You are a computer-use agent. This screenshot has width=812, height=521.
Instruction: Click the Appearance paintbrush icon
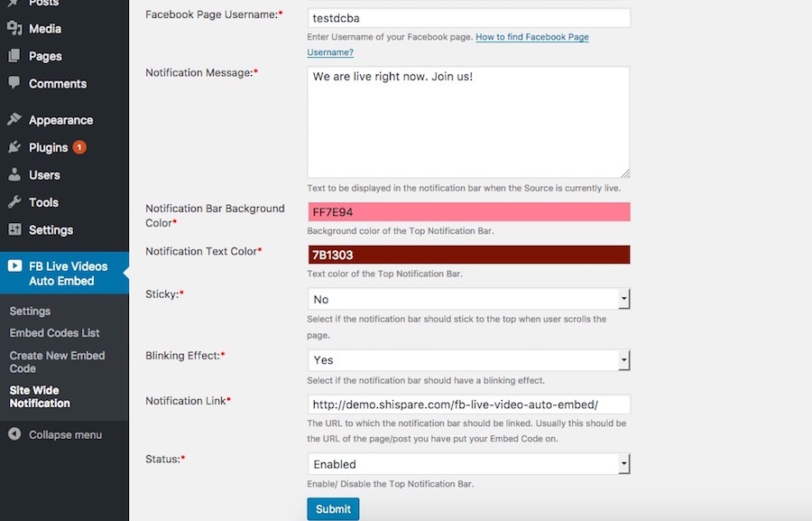pyautogui.click(x=14, y=120)
